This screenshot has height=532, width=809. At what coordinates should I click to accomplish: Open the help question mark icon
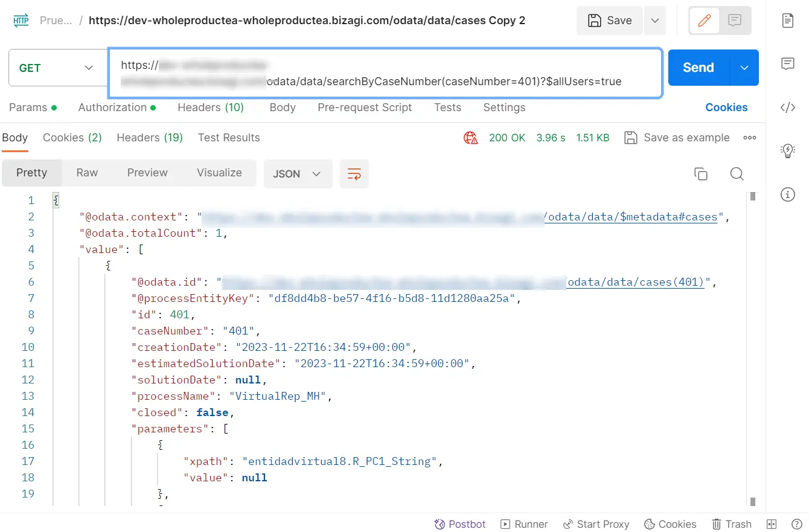tap(796, 524)
